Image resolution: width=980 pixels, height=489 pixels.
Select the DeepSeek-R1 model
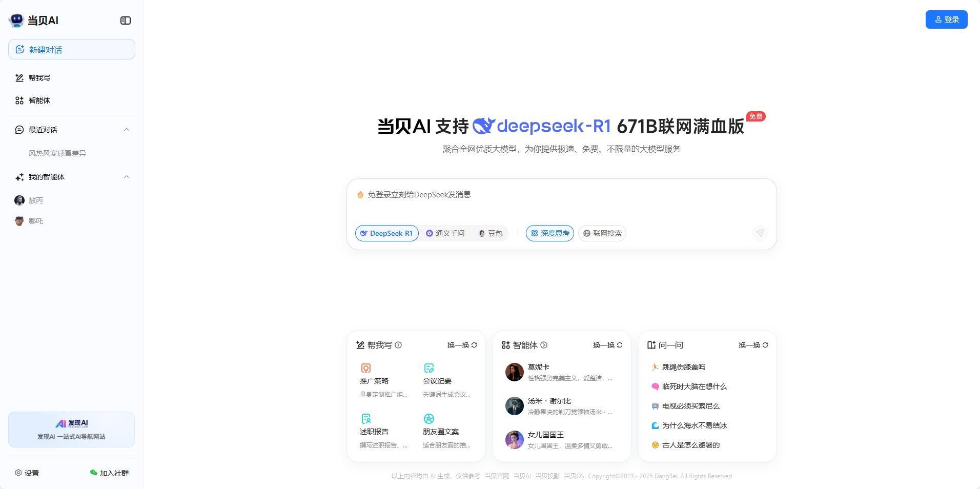[387, 233]
